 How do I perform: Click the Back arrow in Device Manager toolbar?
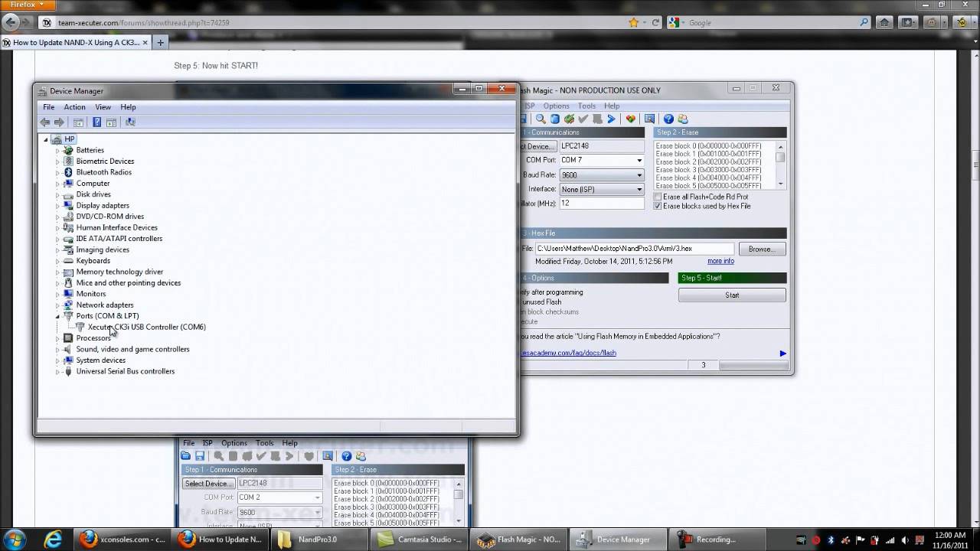pyautogui.click(x=45, y=122)
